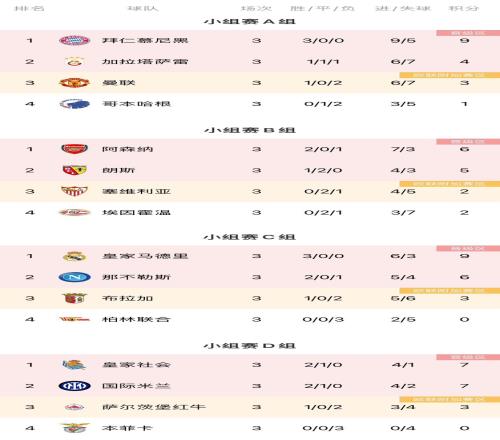Click the Napoli club logo
This screenshot has height=440, width=500.
click(74, 277)
